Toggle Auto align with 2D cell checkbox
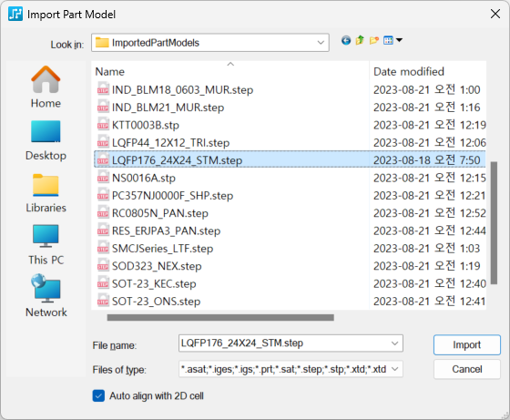 tap(98, 395)
